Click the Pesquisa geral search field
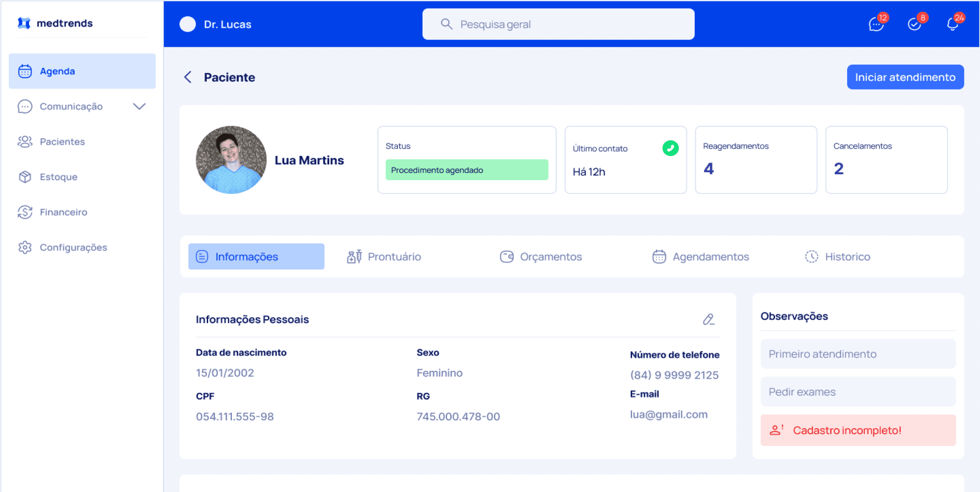The height and width of the screenshot is (492, 980). [x=558, y=24]
